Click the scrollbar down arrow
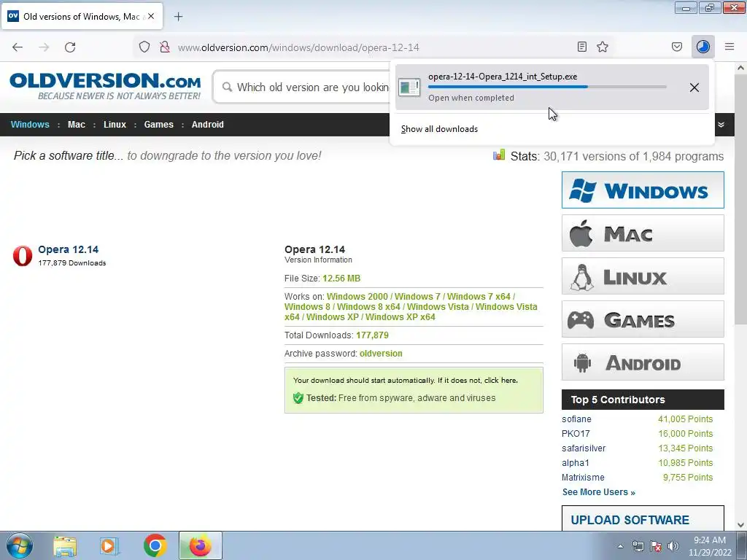This screenshot has height=560, width=747. [740, 525]
